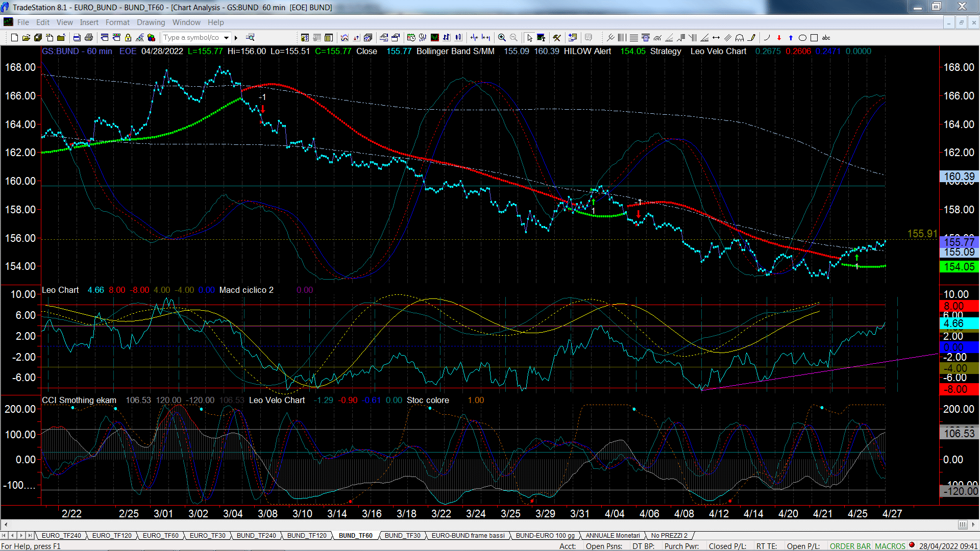Switch to EURO-BUND frame bassi tab
Screen dimensions: 980x551
(468, 535)
